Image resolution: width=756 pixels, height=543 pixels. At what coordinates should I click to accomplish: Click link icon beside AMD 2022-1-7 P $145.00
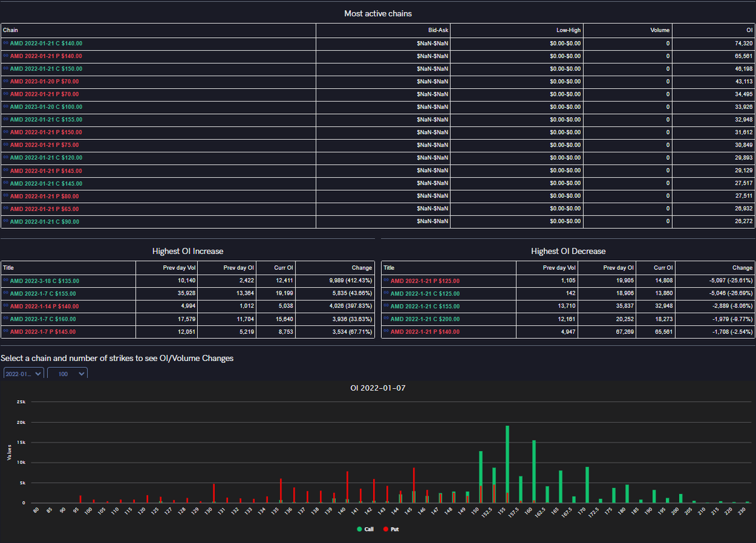6,331
